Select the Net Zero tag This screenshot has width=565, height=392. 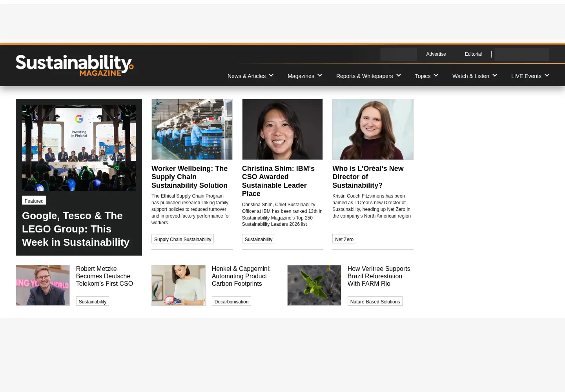(x=344, y=239)
